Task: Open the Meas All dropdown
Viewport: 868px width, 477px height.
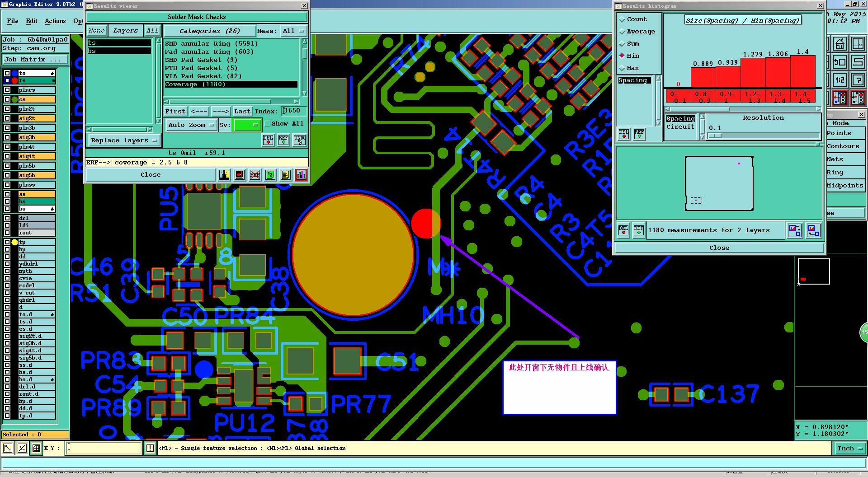Action: 294,31
